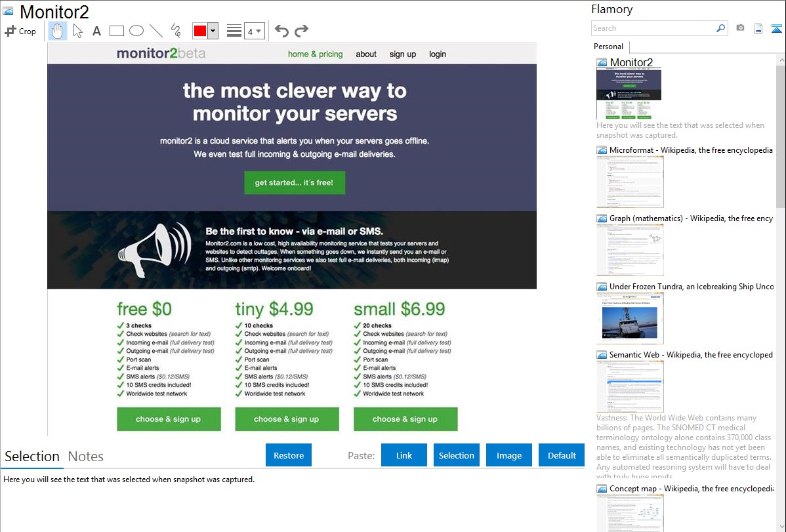The image size is (786, 532).
Task: Click the get started... it's free! button
Action: 294,182
